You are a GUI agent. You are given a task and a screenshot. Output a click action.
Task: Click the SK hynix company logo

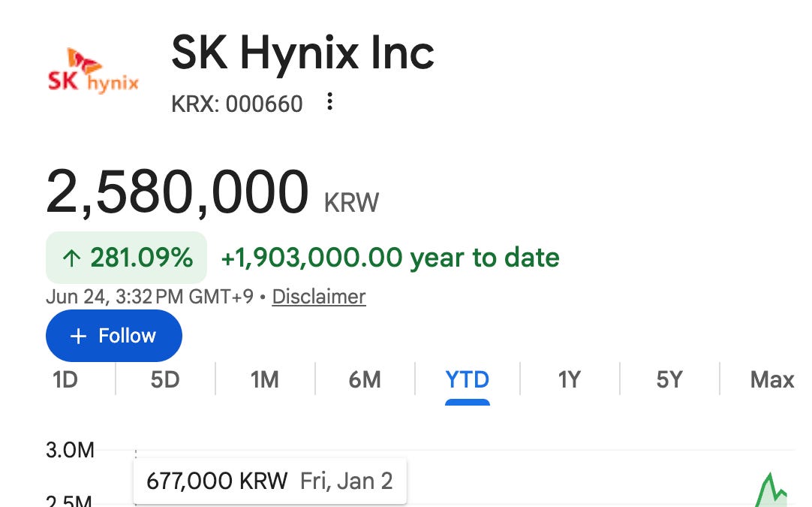93,71
